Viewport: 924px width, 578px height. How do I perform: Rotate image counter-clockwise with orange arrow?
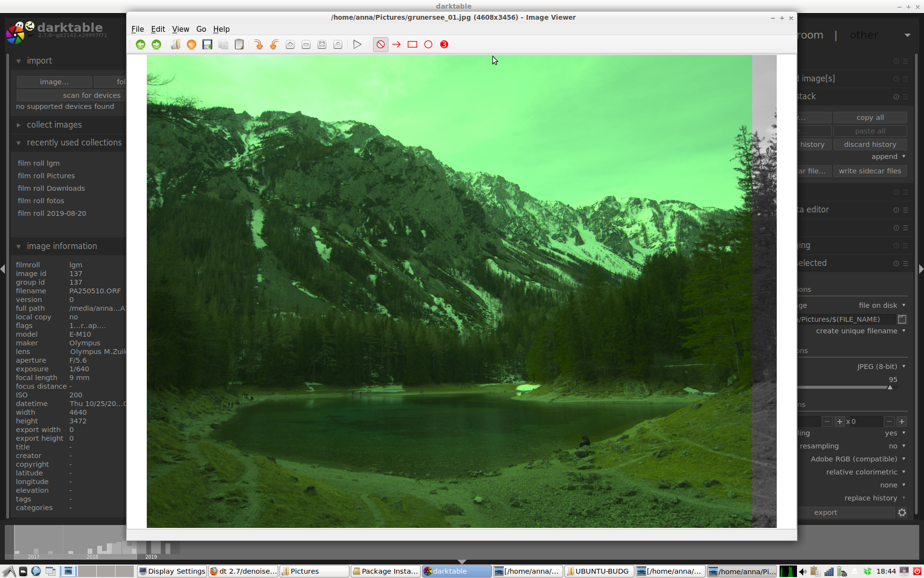(274, 44)
